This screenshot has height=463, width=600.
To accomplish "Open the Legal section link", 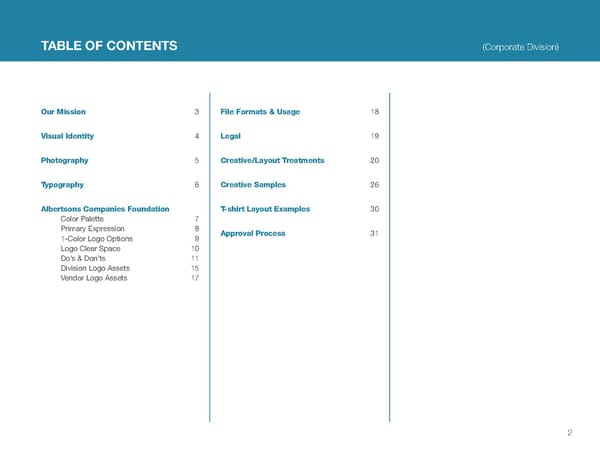I will click(231, 136).
